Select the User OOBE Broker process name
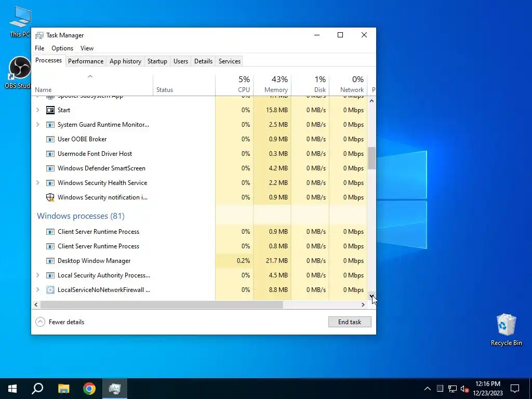The height and width of the screenshot is (399, 532). (x=82, y=139)
